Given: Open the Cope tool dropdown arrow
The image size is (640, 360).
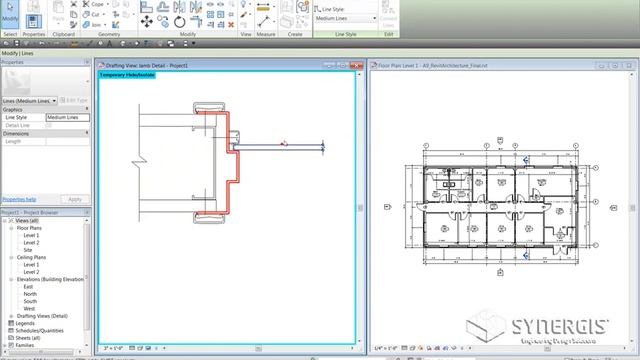Looking at the screenshot, I should (x=108, y=4).
